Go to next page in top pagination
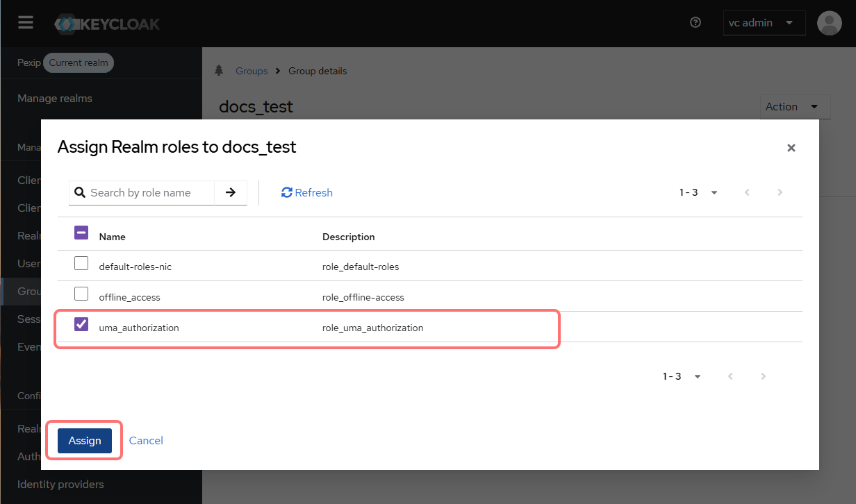This screenshot has height=504, width=856. (x=780, y=192)
